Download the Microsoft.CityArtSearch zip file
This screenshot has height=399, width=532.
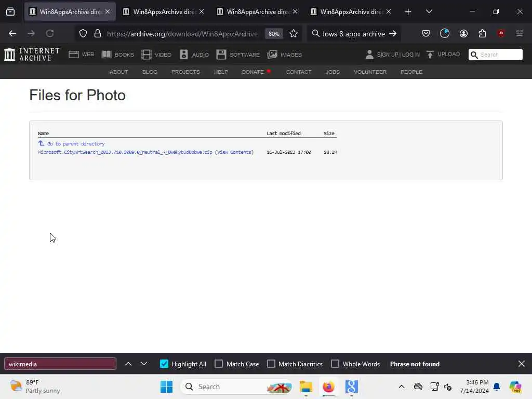point(125,152)
